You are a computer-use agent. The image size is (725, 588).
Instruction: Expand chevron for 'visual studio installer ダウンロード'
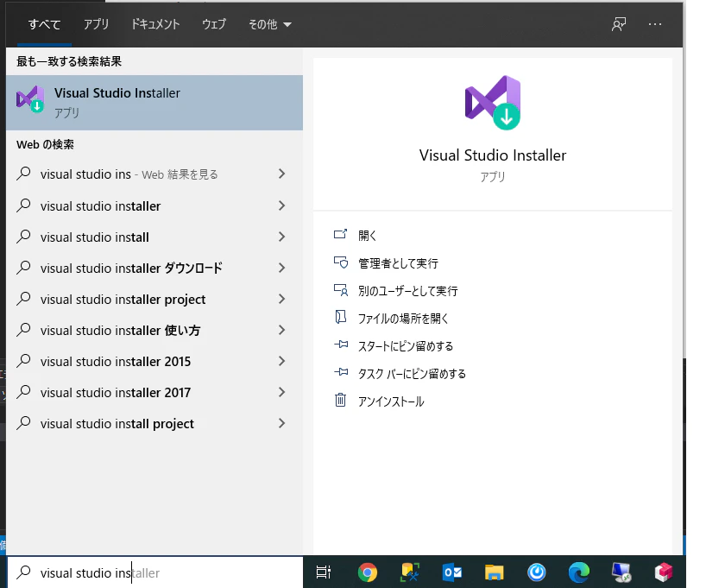(281, 268)
